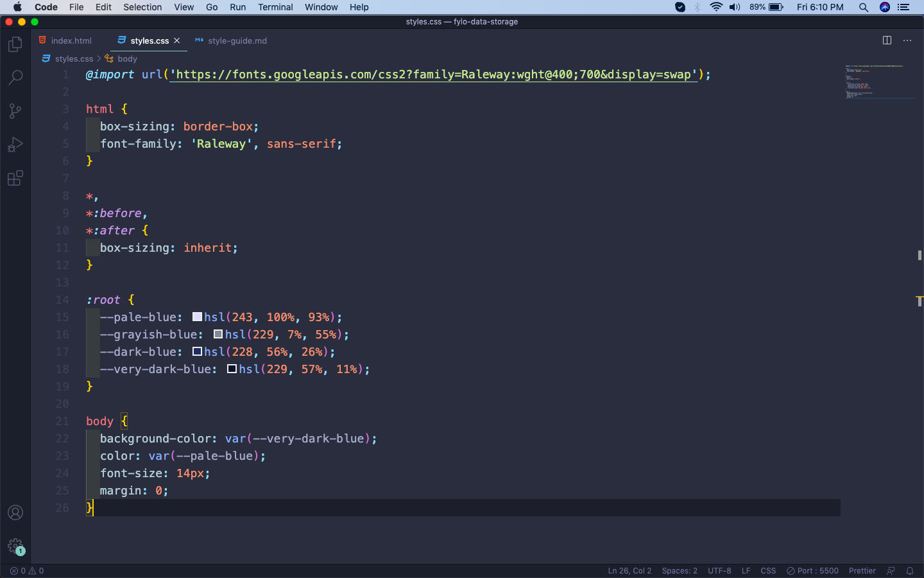
Task: Click the checkmark status menu bar icon
Action: (x=680, y=7)
